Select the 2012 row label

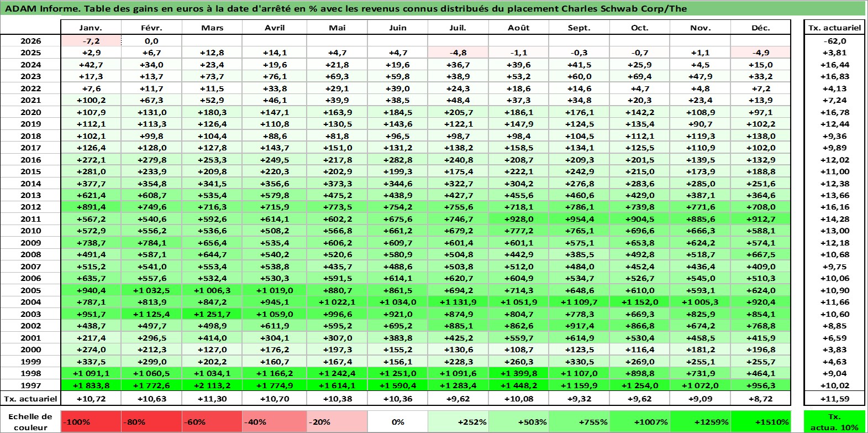pos(30,207)
